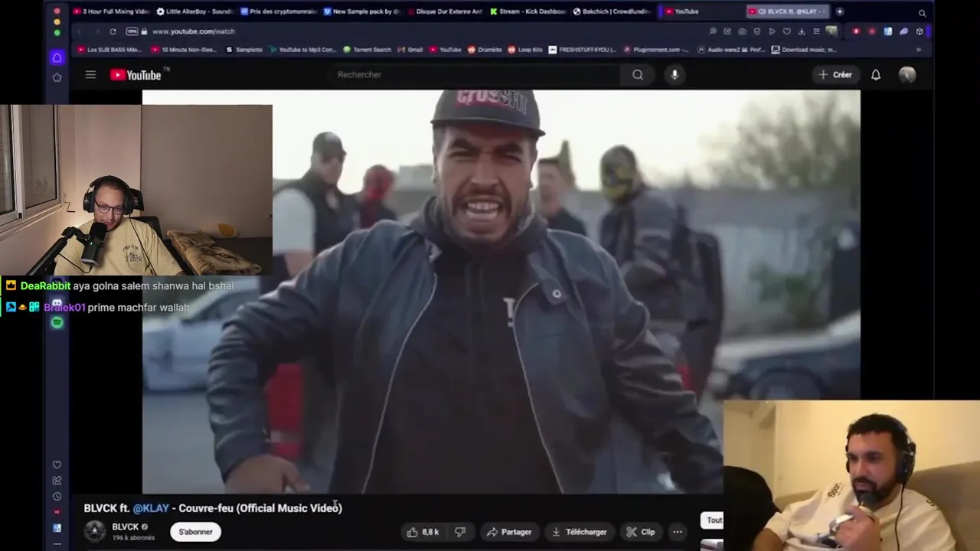
Task: Switch to the Stream - Kick Dashboard tab
Action: coord(529,11)
